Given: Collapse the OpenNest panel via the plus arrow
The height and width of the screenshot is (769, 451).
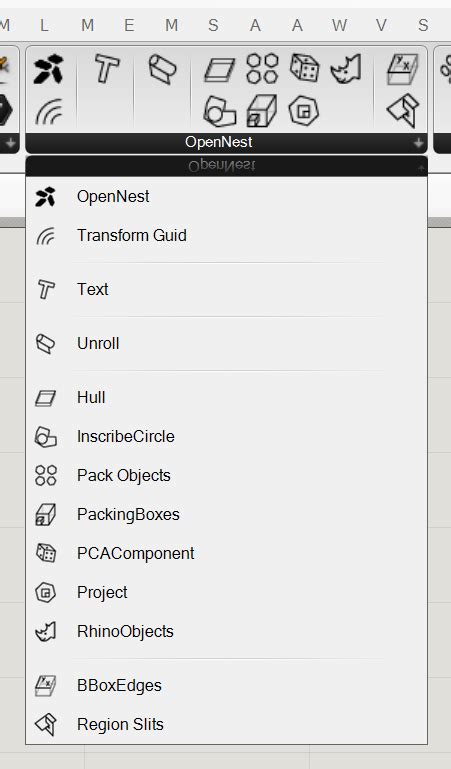Looking at the screenshot, I should pyautogui.click(x=418, y=143).
